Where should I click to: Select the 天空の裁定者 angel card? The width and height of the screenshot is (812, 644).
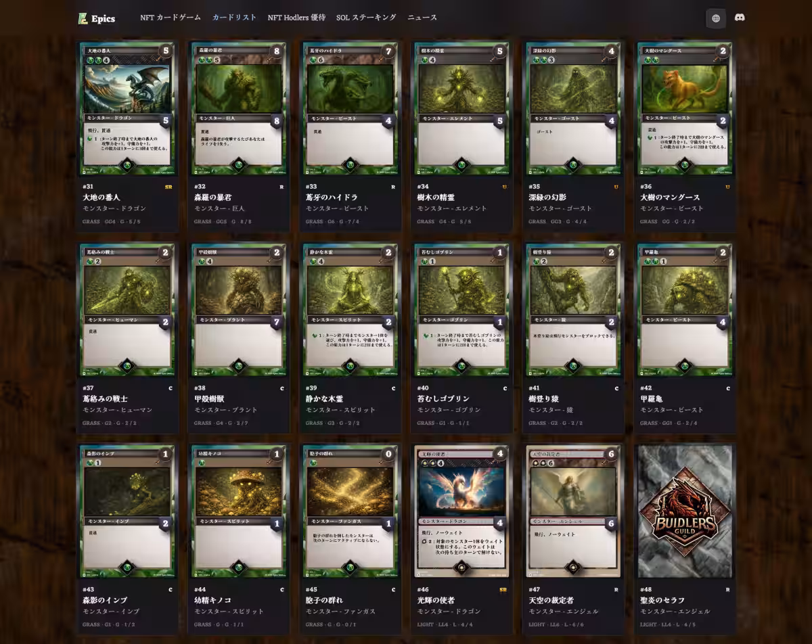(x=574, y=511)
